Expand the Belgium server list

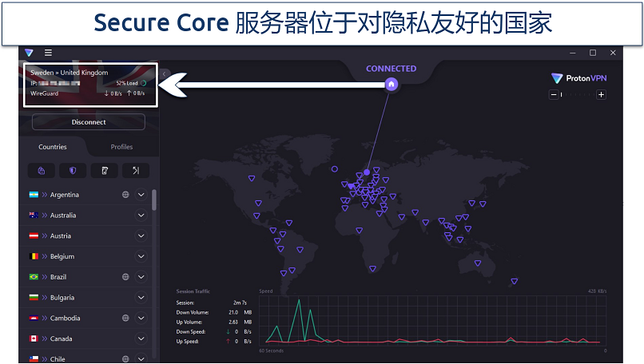coord(141,256)
